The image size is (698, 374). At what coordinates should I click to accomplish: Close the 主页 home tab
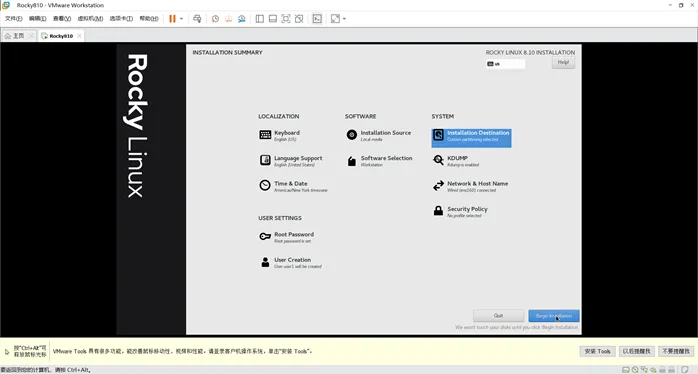click(x=31, y=36)
